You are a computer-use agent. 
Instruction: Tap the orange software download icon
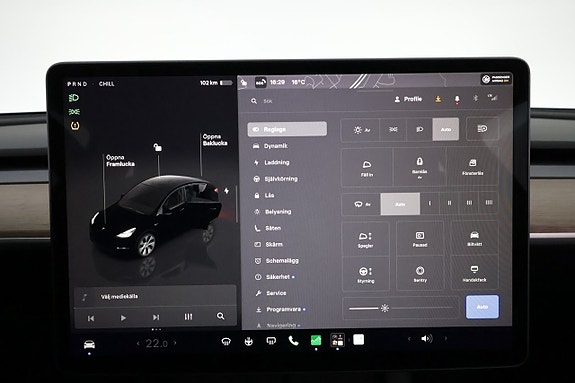pos(438,99)
